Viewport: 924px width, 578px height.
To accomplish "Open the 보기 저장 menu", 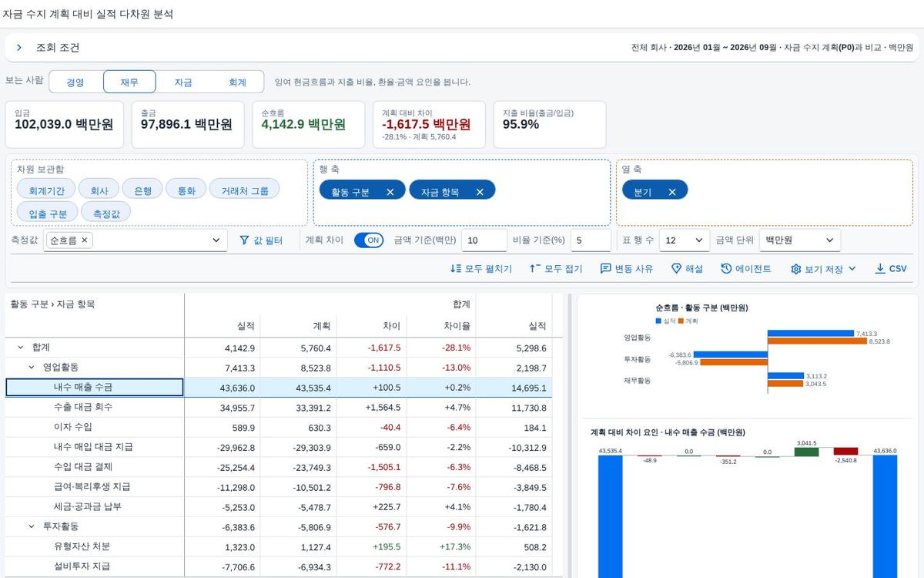I will [x=823, y=269].
